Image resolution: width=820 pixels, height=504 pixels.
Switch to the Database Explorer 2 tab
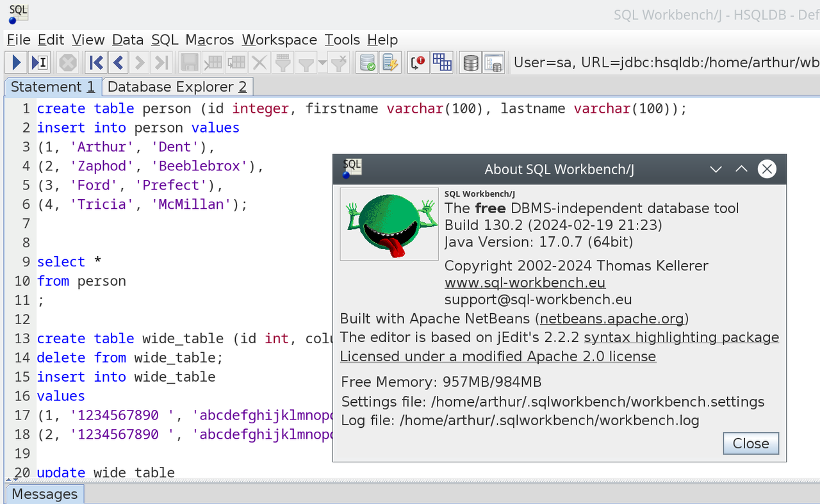pyautogui.click(x=177, y=86)
